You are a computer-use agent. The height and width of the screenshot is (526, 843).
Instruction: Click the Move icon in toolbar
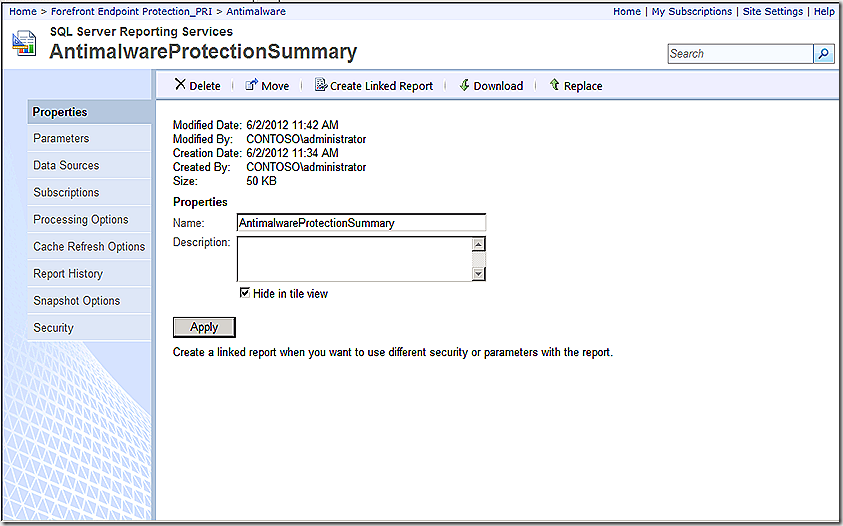tap(251, 84)
